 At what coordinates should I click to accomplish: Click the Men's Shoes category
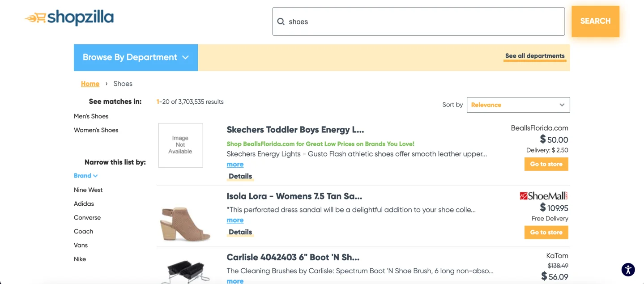click(91, 116)
